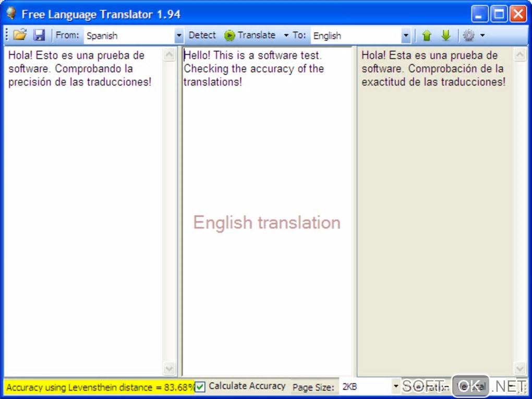The image size is (532, 399).
Task: Click the Levenshtein accuracy status text
Action: (101, 387)
